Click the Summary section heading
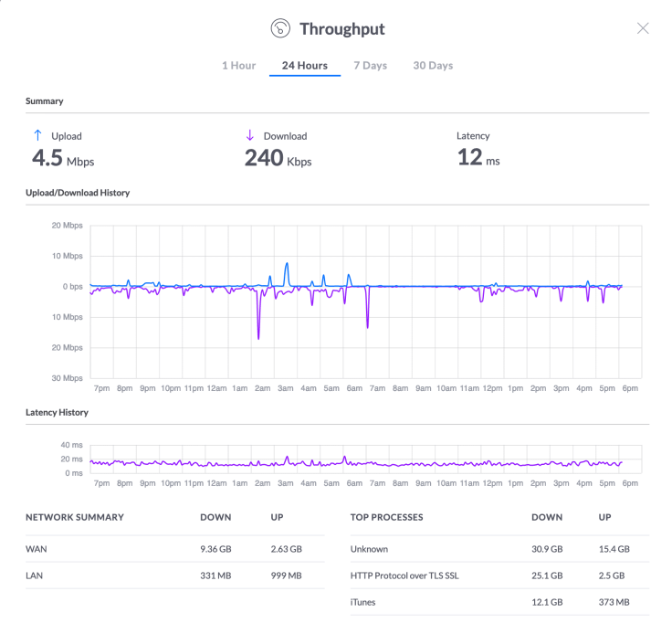The height and width of the screenshot is (623, 672). pos(44,101)
